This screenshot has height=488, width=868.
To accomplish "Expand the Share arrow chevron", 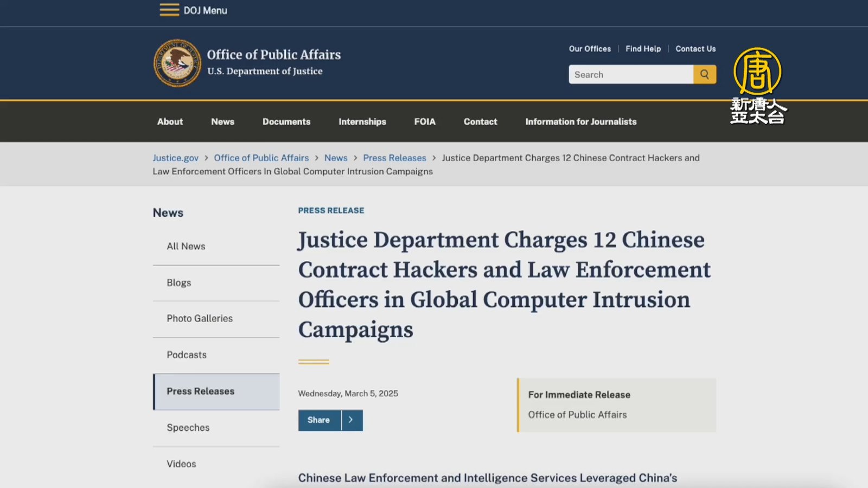I will tap(351, 420).
